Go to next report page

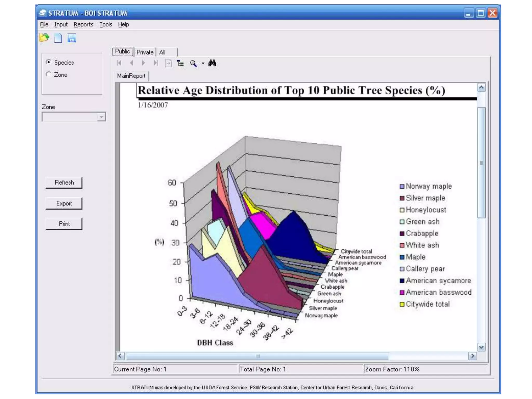point(143,63)
